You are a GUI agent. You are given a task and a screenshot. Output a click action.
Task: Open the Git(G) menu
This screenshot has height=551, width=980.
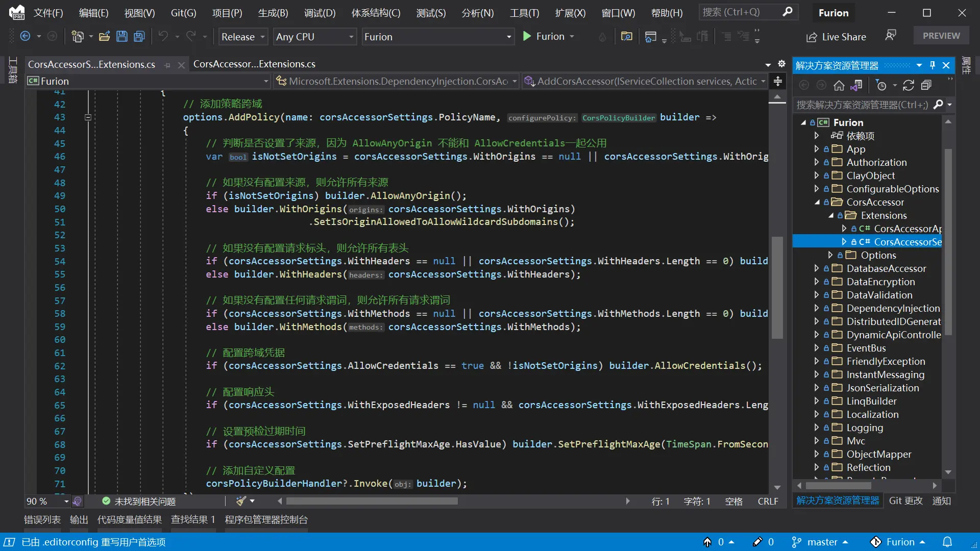(x=183, y=13)
